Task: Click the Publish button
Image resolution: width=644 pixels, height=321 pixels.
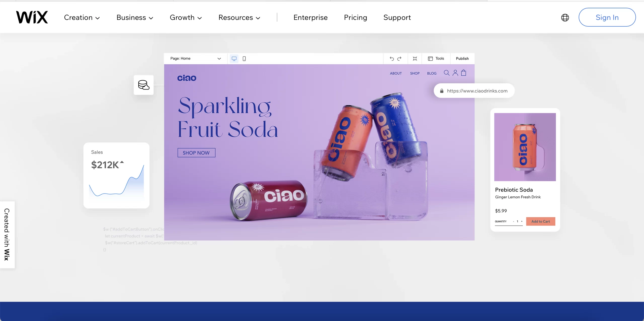Action: click(462, 58)
